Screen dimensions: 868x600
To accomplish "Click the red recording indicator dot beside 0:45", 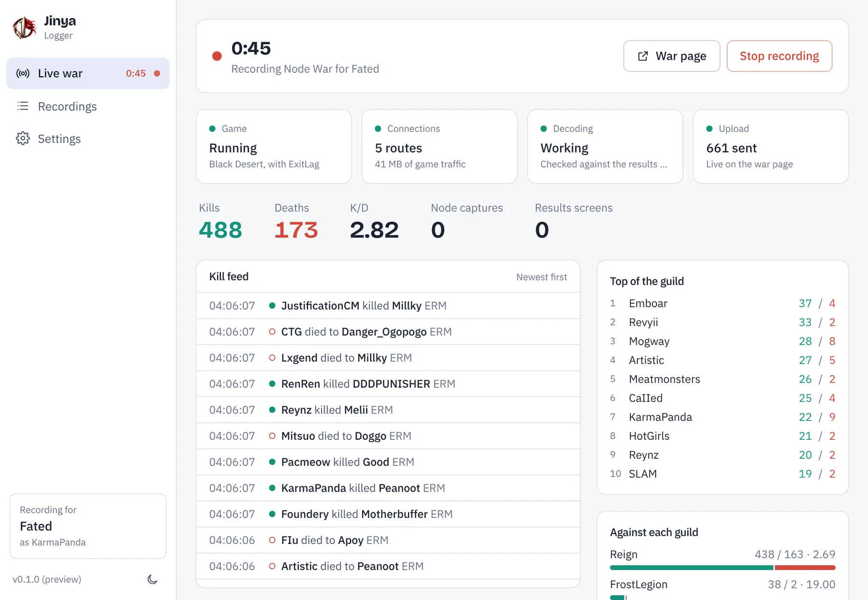I will coord(217,56).
